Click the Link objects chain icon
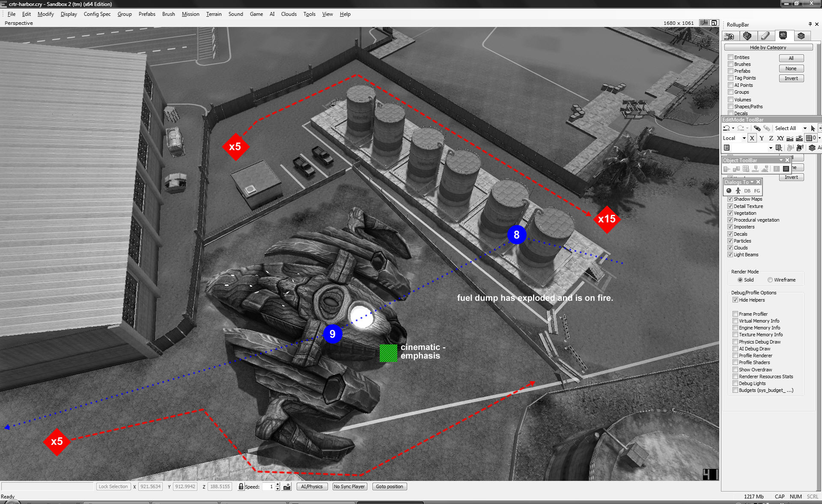The width and height of the screenshot is (822, 504). pos(757,128)
